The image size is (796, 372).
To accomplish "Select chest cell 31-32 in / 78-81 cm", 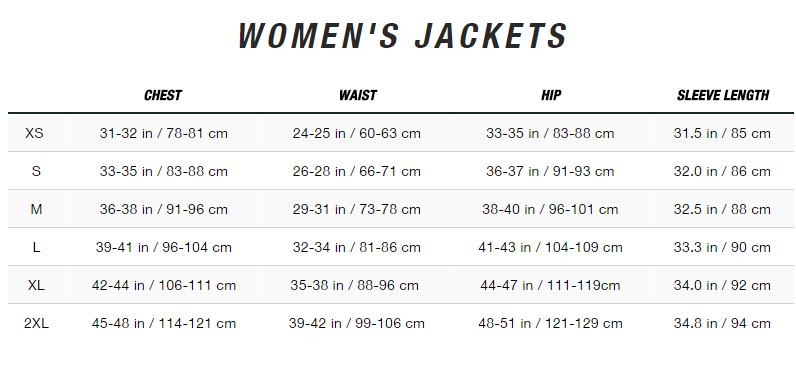I will click(163, 133).
